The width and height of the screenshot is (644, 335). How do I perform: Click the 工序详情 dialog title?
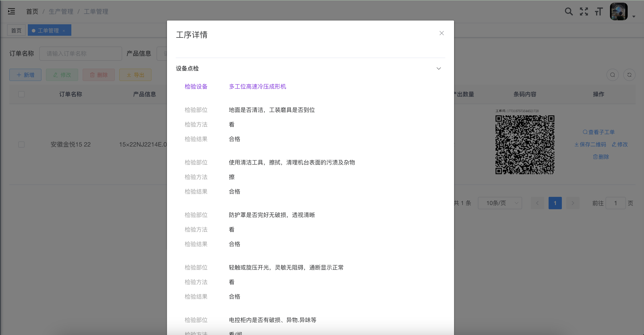(x=192, y=35)
